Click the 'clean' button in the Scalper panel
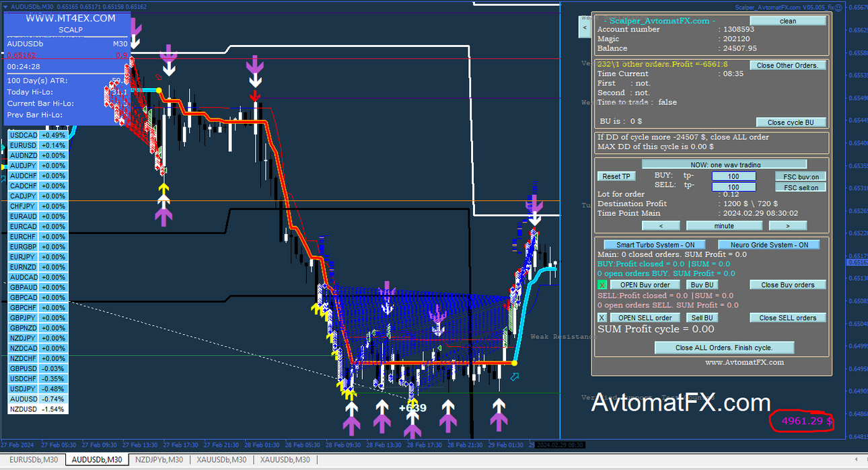Image resolution: width=868 pixels, height=470 pixels. pos(787,21)
